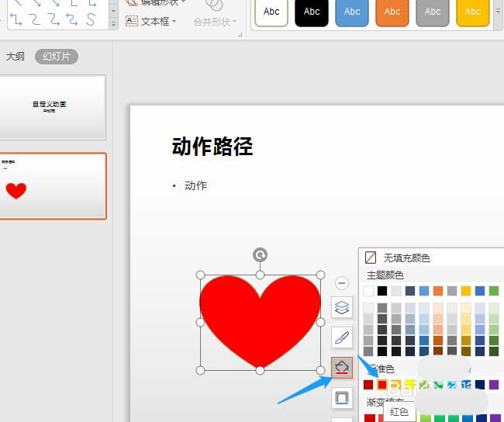Viewport: 504px width, 422px height.
Task: Pick the green theme color swatch
Action: tap(494, 291)
